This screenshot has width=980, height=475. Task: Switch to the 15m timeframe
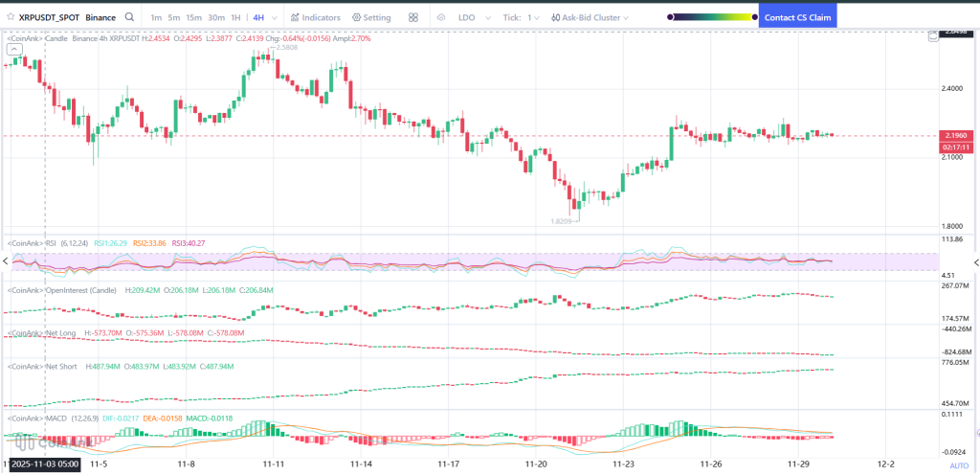pos(193,17)
